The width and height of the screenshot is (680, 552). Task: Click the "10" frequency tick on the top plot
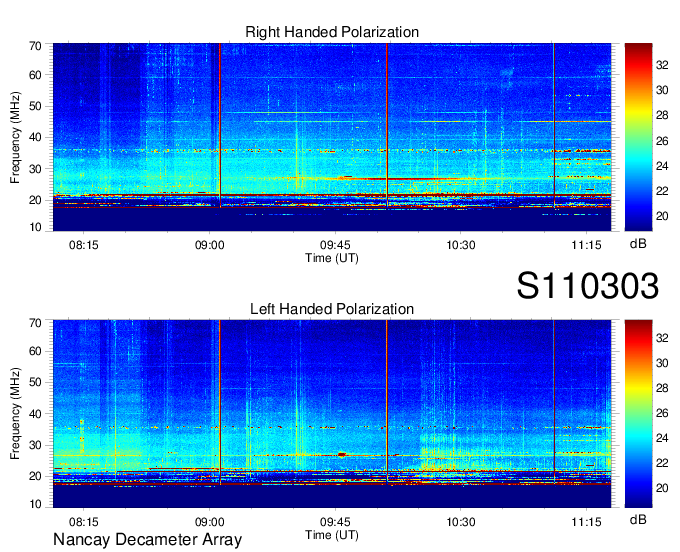click(35, 227)
